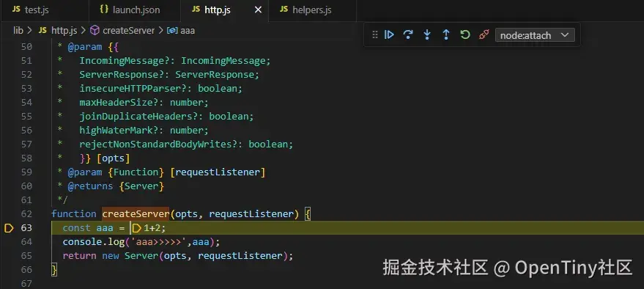This screenshot has width=644, height=289.
Task: Click the http.js breadcrumb item
Action: point(57,30)
